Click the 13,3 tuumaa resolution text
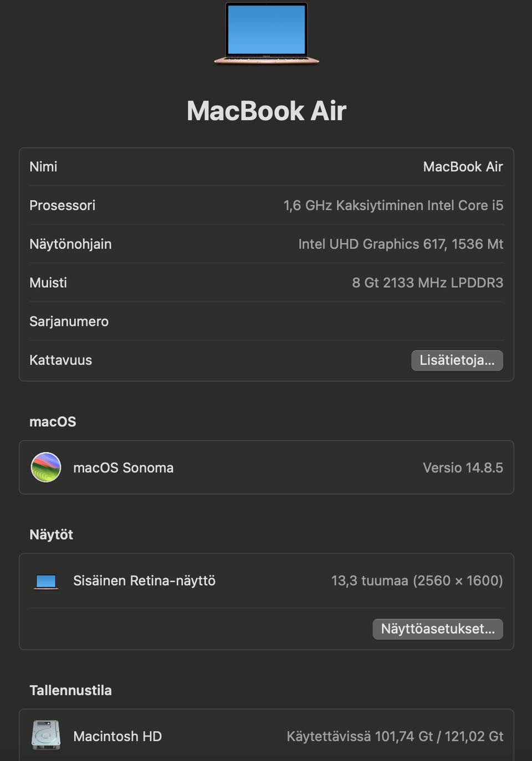 (x=417, y=581)
